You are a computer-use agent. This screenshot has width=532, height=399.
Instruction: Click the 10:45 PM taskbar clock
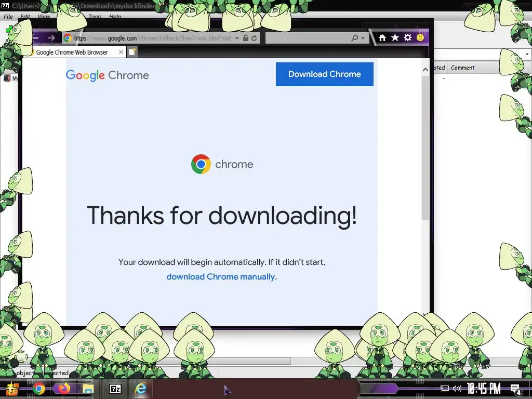point(484,389)
